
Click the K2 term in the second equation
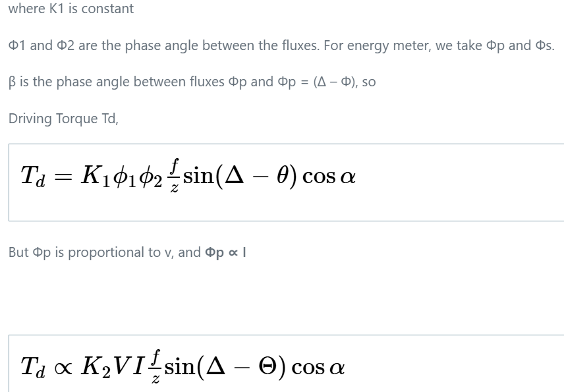(96, 367)
